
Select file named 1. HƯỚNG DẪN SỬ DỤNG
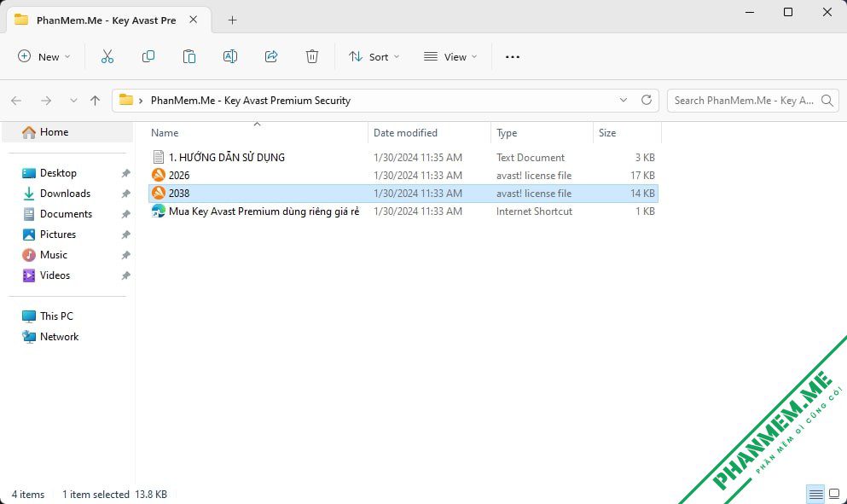(x=226, y=157)
